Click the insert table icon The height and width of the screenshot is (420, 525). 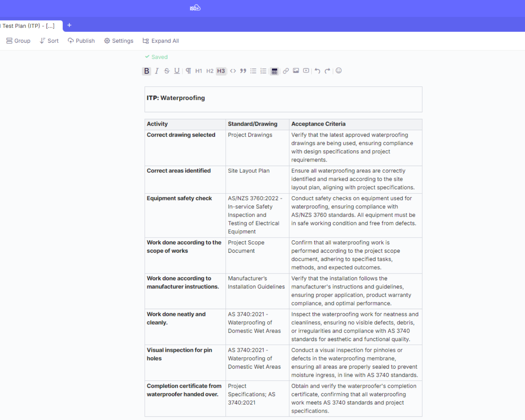pos(274,71)
